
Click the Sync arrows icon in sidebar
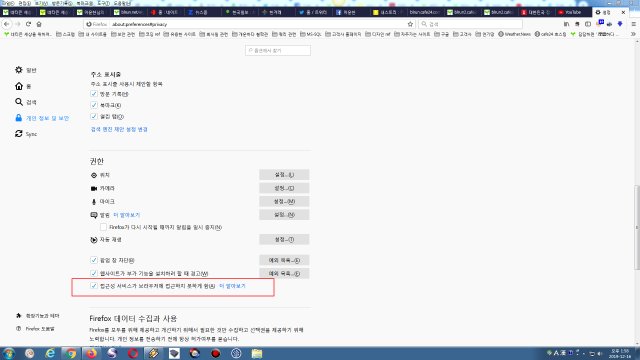tap(19, 133)
